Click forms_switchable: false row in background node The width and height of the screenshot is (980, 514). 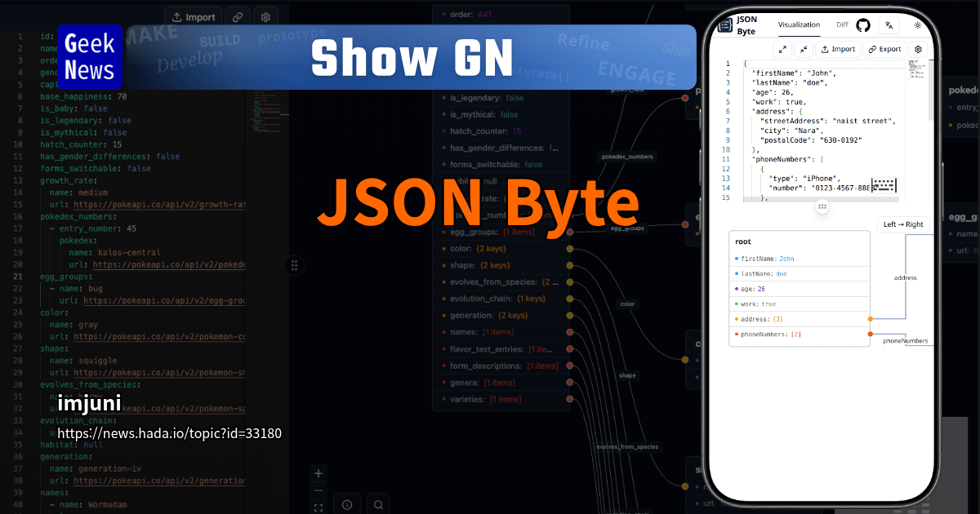click(x=500, y=165)
